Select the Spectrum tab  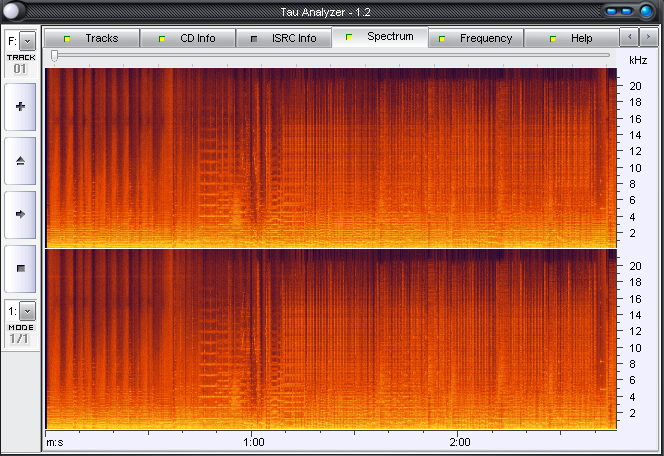pyautogui.click(x=379, y=37)
